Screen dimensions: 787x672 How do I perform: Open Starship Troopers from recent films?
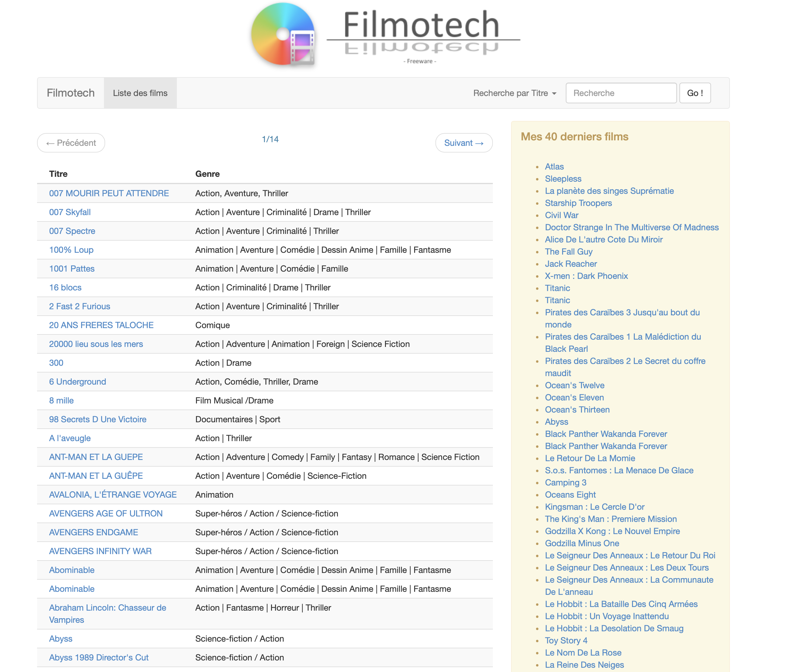pos(578,203)
